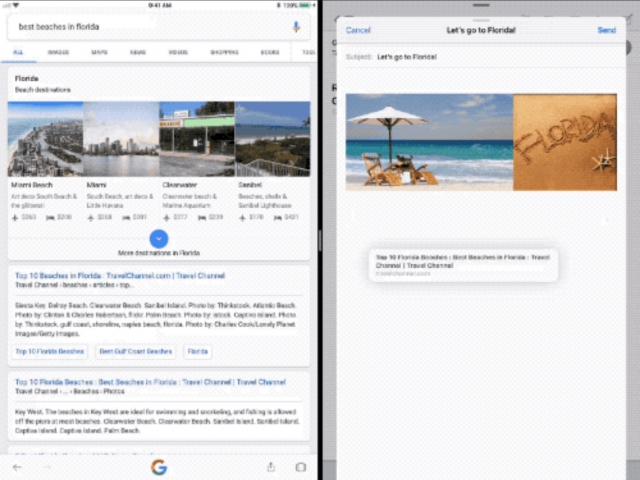Tap the beach umbrella image in email
This screenshot has height=480, width=640.
(x=429, y=142)
